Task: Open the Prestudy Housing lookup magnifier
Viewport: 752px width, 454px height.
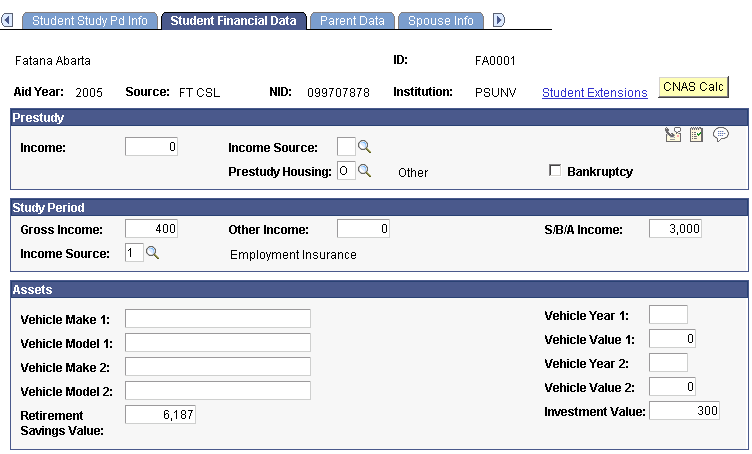Action: pos(364,171)
